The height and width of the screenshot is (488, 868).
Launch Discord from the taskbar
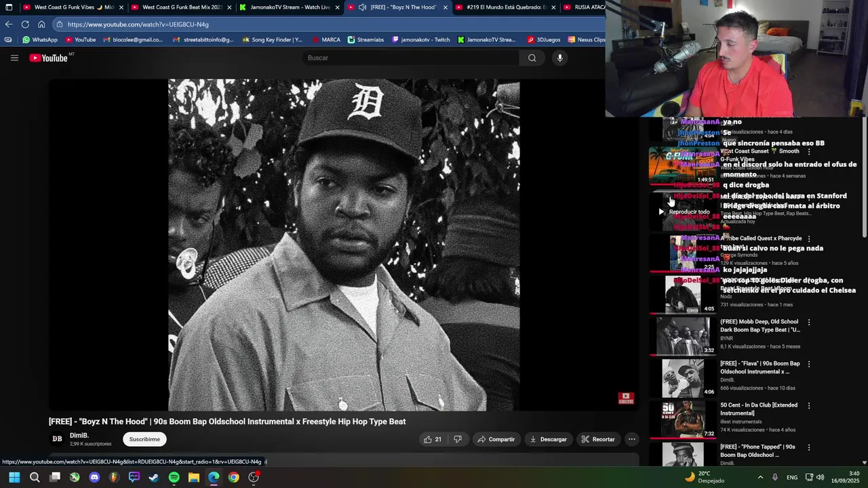(x=94, y=477)
